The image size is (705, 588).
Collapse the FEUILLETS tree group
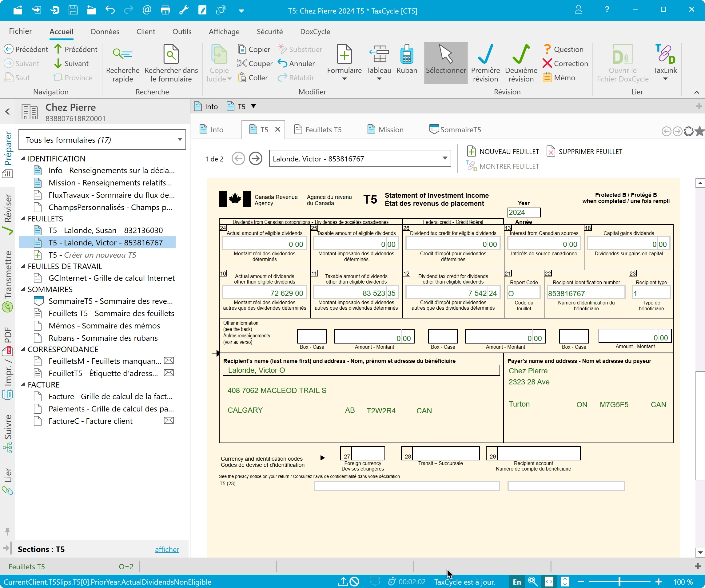23,218
